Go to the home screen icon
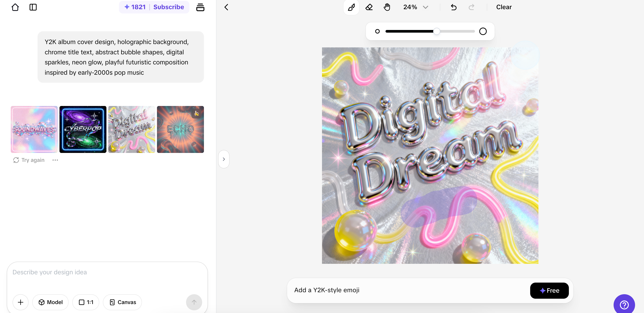 tap(15, 7)
